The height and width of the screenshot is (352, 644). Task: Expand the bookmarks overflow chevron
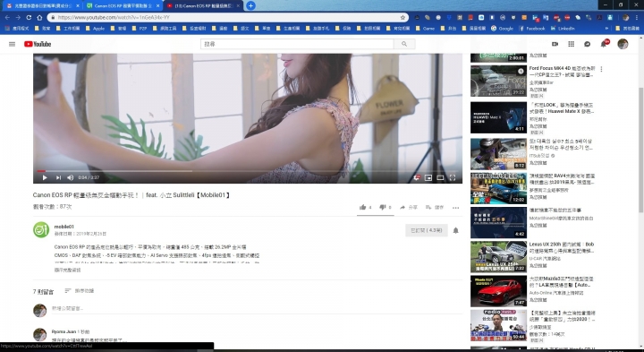pyautogui.click(x=606, y=29)
